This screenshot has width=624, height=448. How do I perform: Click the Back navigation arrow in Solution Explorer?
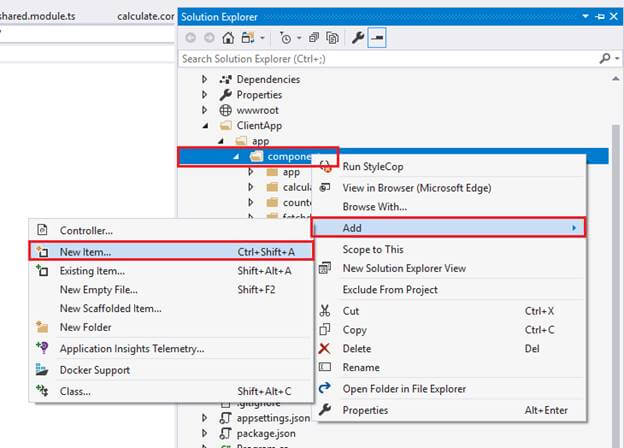(191, 38)
